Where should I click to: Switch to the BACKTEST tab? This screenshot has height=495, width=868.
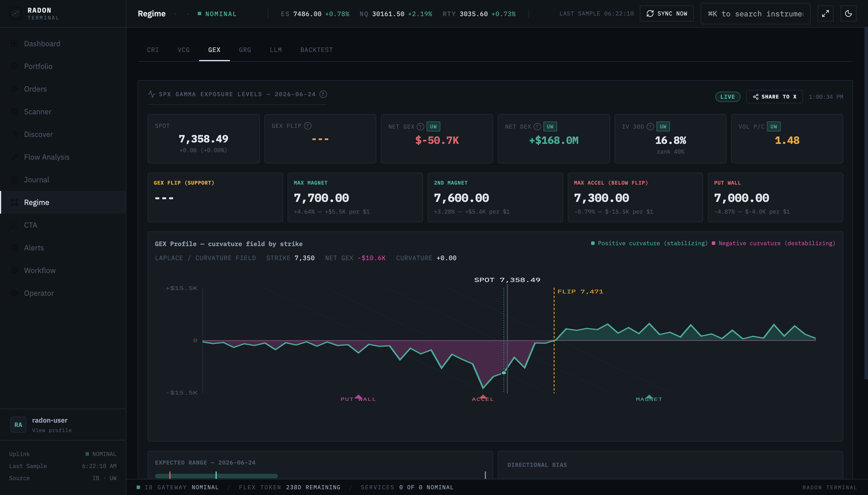coord(316,50)
